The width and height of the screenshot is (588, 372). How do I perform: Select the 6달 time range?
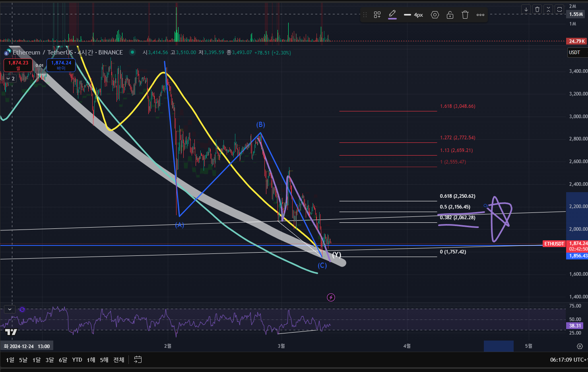pos(63,360)
